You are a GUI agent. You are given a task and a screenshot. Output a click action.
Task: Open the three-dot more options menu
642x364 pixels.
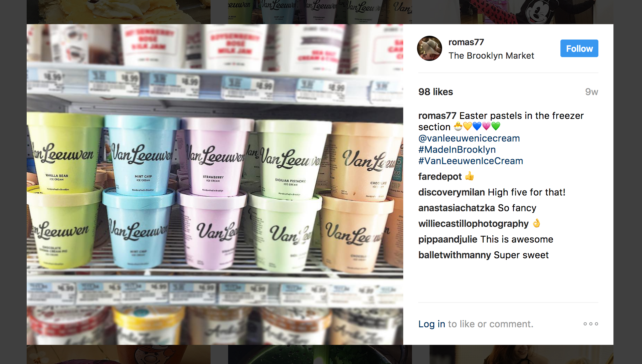pyautogui.click(x=591, y=324)
